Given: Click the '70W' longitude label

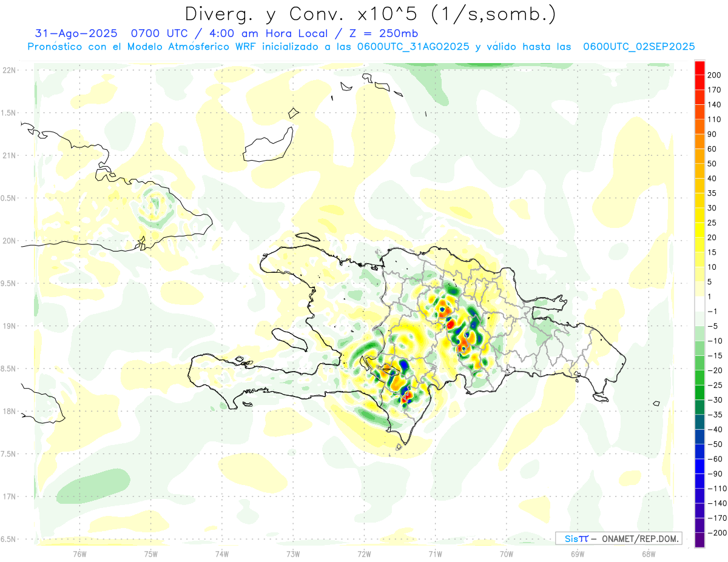Looking at the screenshot, I should pyautogui.click(x=506, y=554).
